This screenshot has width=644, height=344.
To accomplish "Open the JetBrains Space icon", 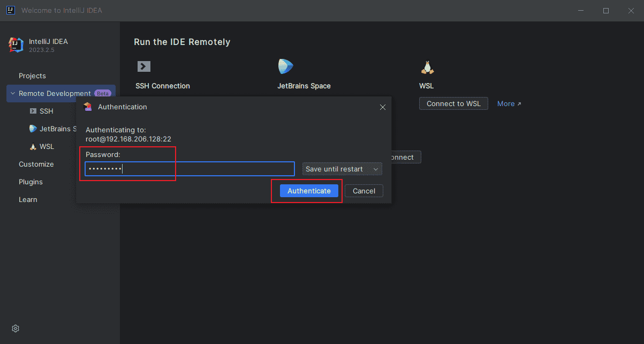I will [x=285, y=66].
